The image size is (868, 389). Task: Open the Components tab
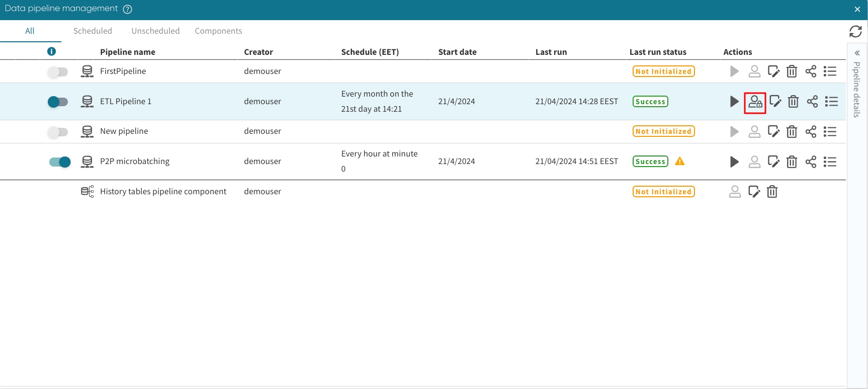pyautogui.click(x=218, y=31)
